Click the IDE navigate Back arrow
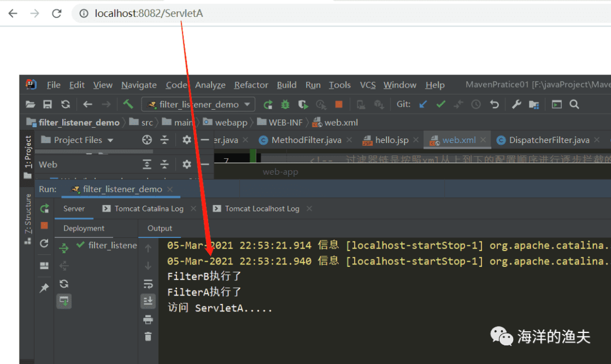Image resolution: width=611 pixels, height=364 pixels. 87,105
